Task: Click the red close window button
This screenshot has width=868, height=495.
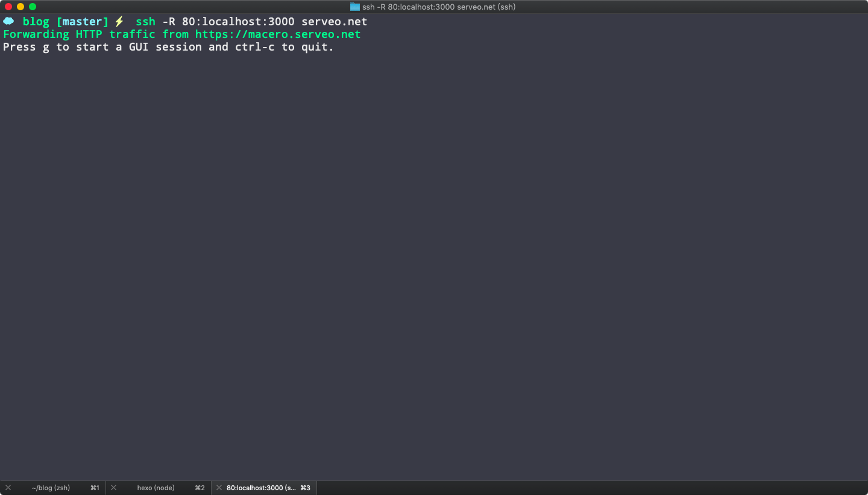Action: pos(8,7)
